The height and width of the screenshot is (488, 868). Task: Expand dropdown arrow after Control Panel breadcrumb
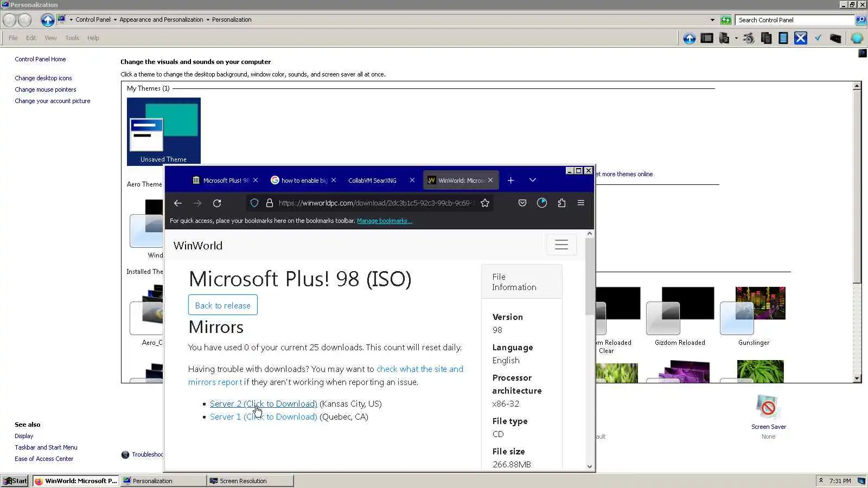click(115, 20)
